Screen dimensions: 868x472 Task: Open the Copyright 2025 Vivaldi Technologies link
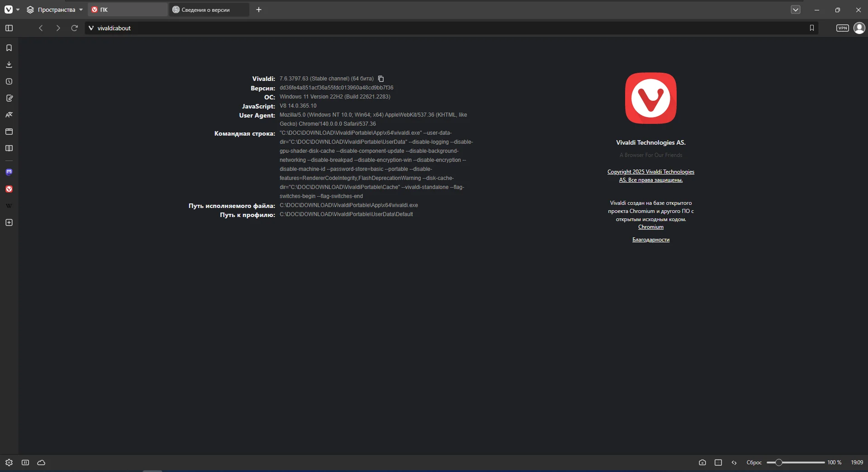[651, 176]
